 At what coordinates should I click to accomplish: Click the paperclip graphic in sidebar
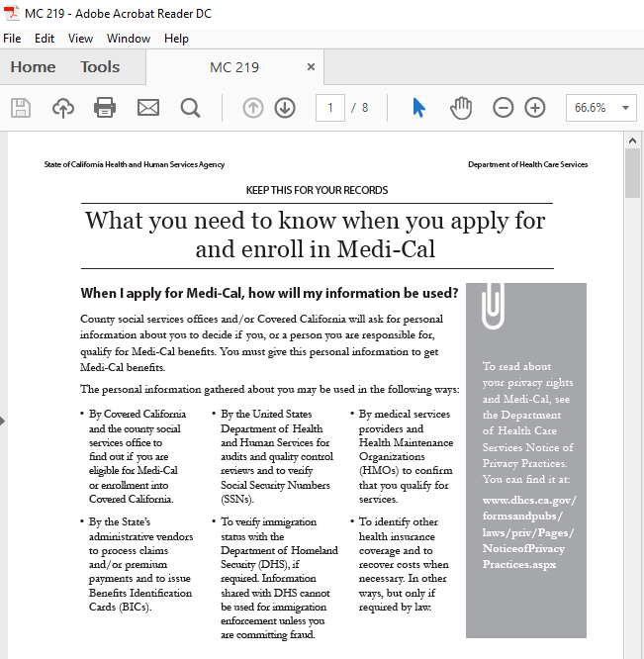493,305
